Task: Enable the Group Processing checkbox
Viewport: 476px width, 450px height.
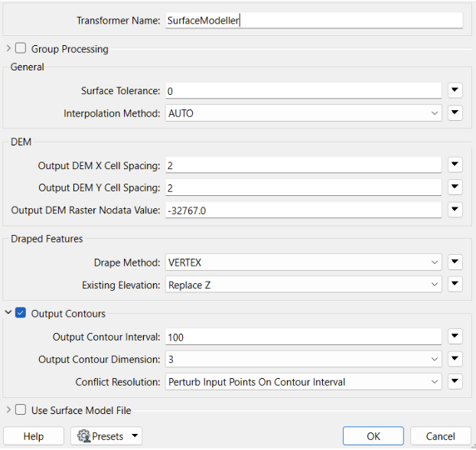Action: (x=21, y=48)
